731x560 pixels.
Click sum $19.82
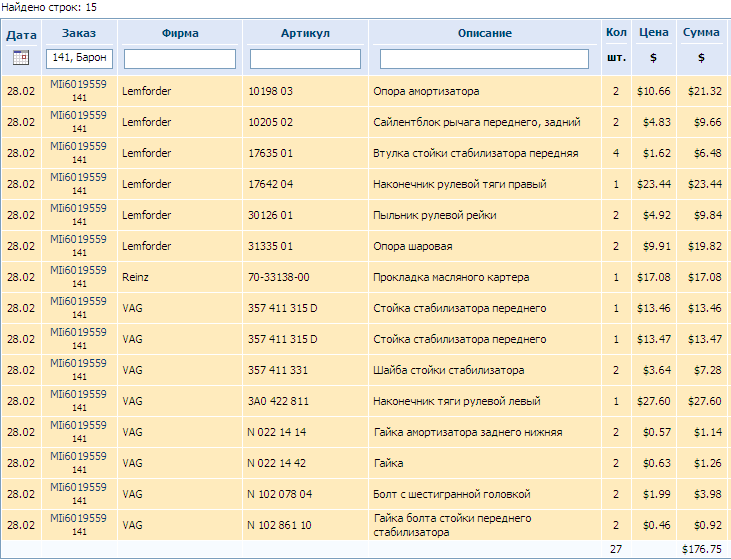tap(704, 246)
